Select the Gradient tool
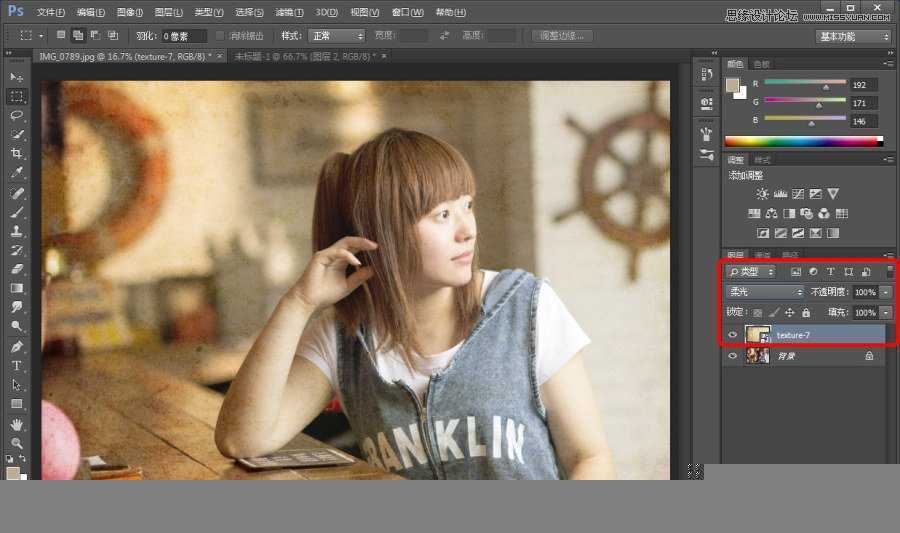900x533 pixels. pos(17,288)
